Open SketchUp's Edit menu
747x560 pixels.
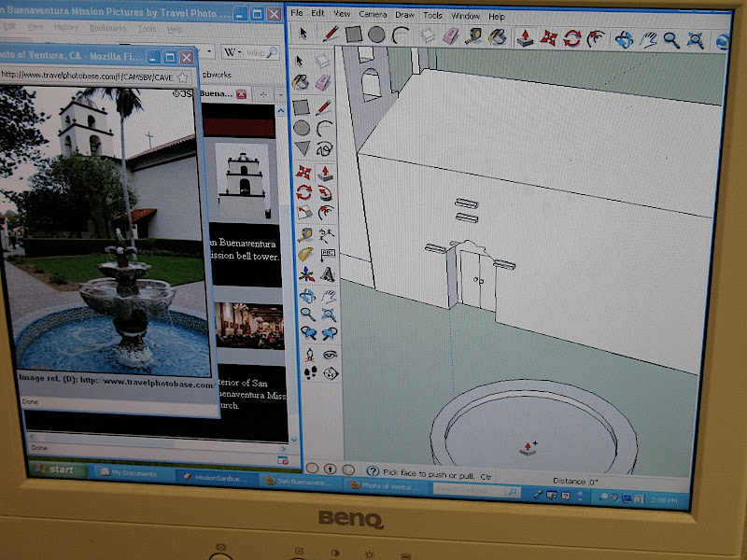(x=317, y=13)
